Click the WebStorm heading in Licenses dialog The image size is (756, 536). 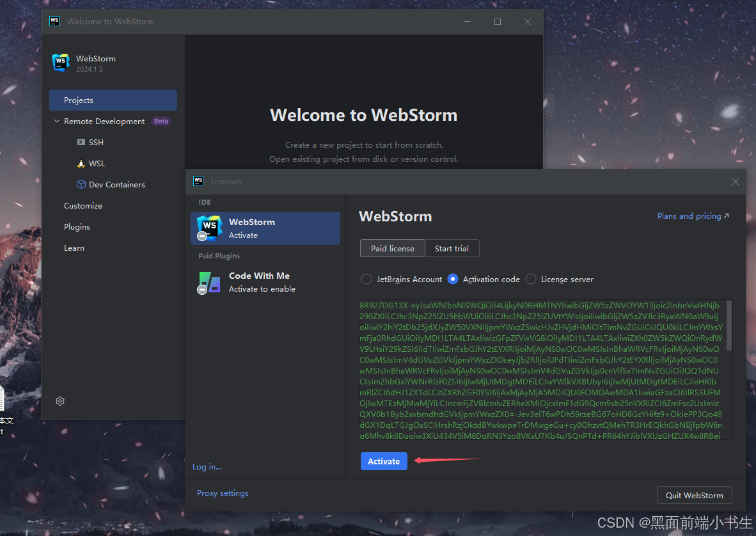pos(395,216)
